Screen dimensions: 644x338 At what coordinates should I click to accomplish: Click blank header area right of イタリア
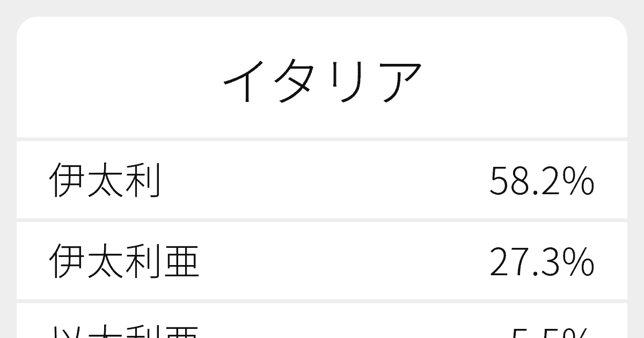point(526,80)
